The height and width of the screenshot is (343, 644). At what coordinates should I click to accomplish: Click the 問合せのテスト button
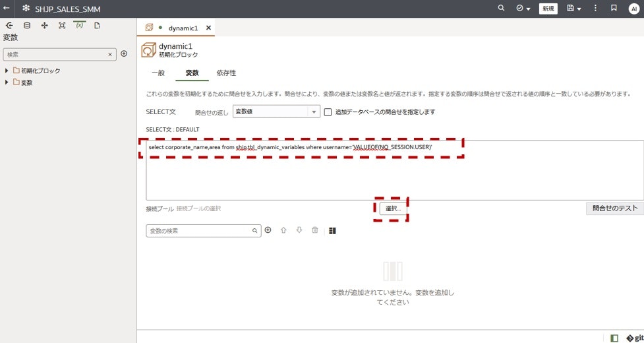click(614, 208)
